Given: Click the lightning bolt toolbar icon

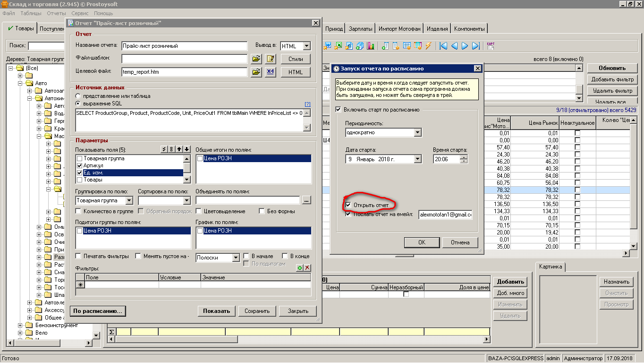Looking at the screenshot, I should click(x=428, y=46).
